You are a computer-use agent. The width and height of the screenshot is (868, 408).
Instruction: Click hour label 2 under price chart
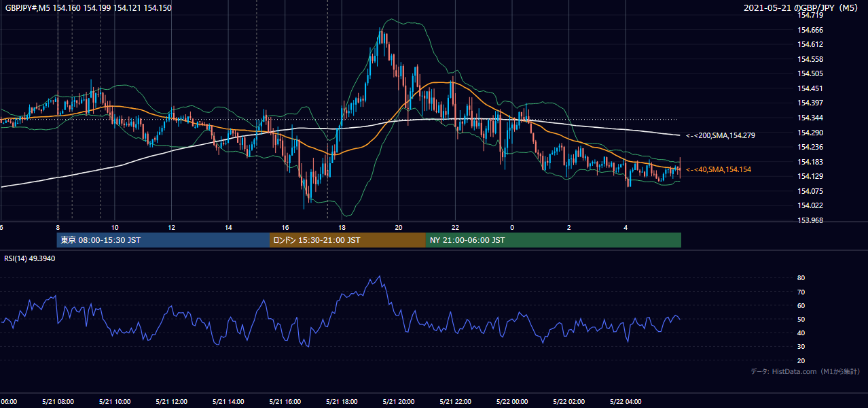(x=569, y=228)
